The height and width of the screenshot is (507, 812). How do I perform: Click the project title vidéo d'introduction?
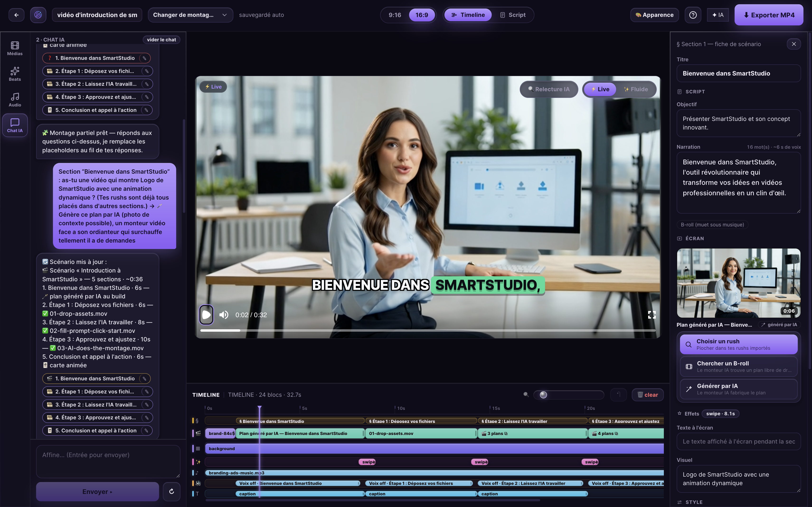[97, 15]
